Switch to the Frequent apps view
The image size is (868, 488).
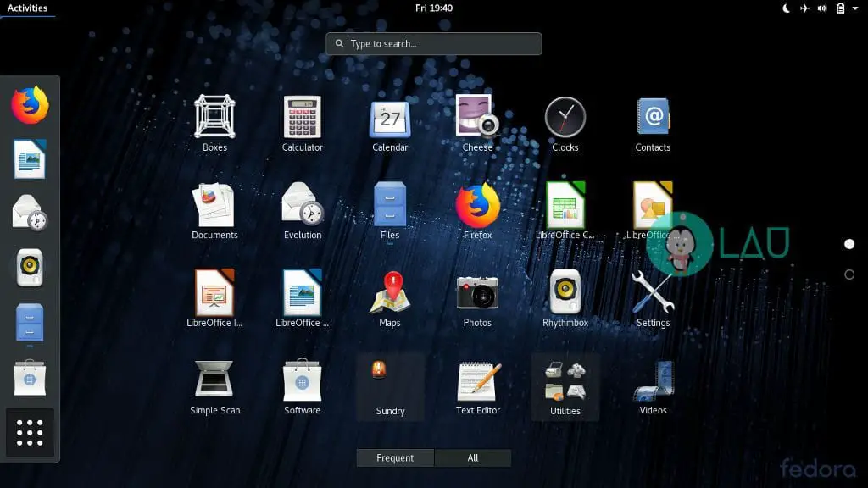coord(395,457)
